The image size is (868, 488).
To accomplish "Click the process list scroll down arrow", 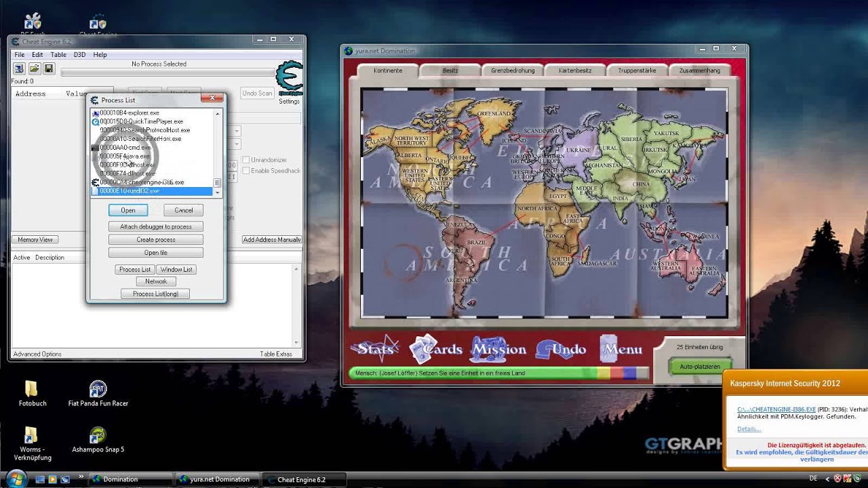I will tap(218, 192).
